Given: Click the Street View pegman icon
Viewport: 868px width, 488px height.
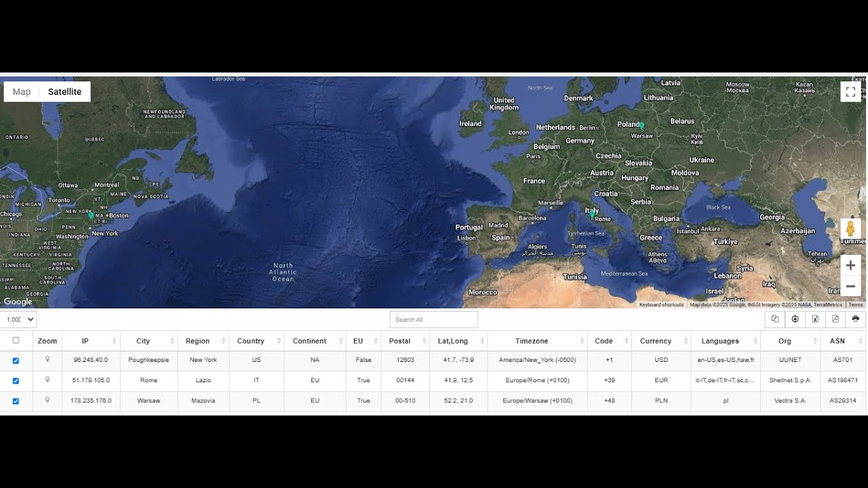Looking at the screenshot, I should (850, 229).
